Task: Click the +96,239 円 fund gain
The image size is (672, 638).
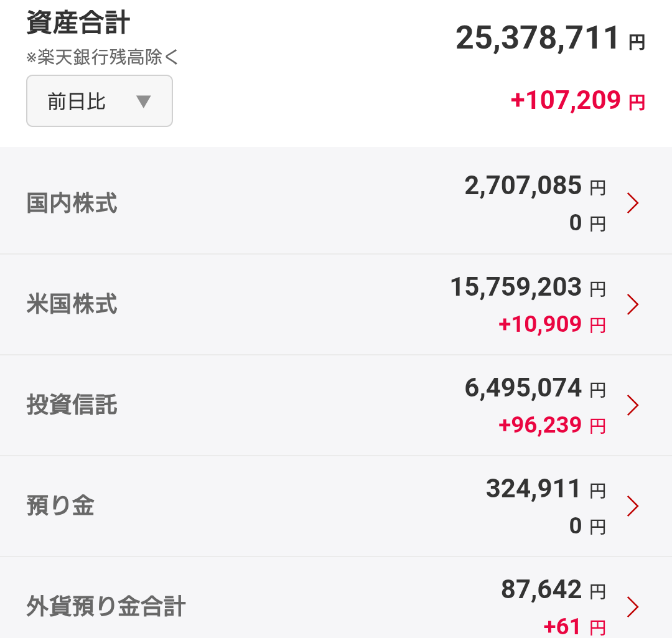Action: [552, 425]
